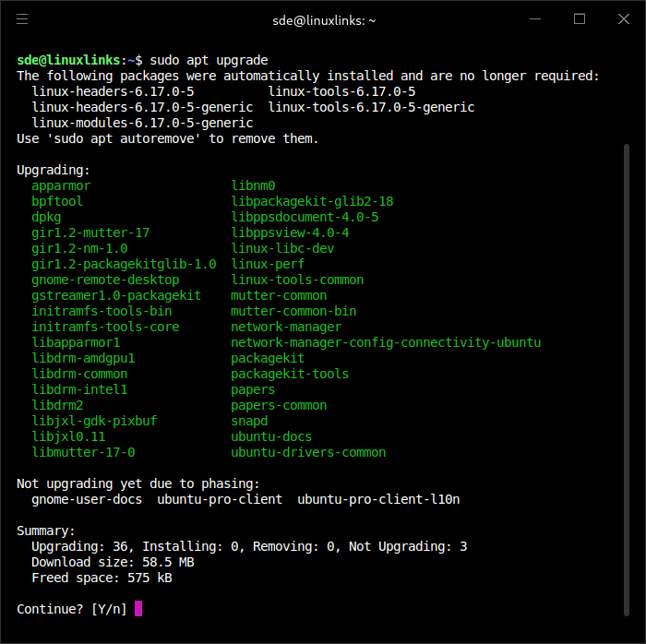Screen dimensions: 646x644
Task: Click the apparmor package name
Action: point(61,185)
